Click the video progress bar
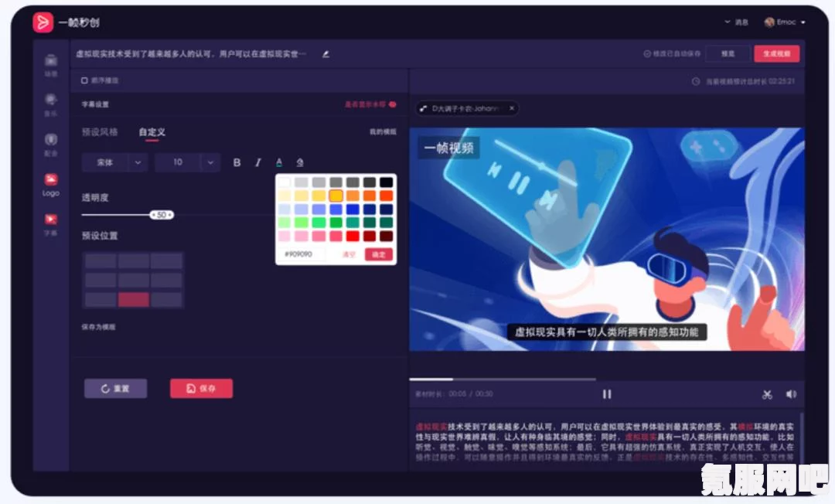The width and height of the screenshot is (835, 504). tap(503, 380)
